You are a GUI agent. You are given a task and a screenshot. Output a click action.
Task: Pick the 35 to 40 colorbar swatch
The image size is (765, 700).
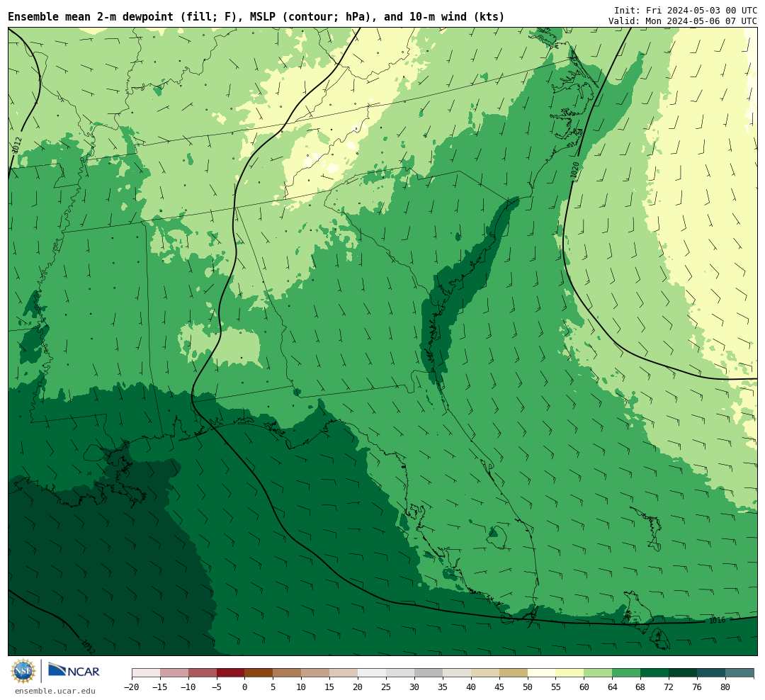pos(457,673)
